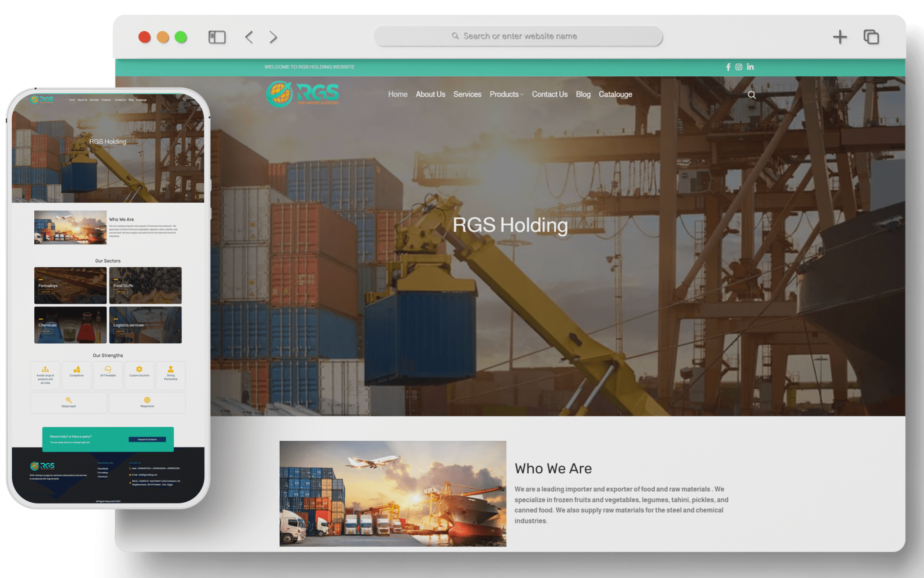Expand the Products dropdown in the desktop navigation
Screen dimensions: 924x578
(507, 94)
